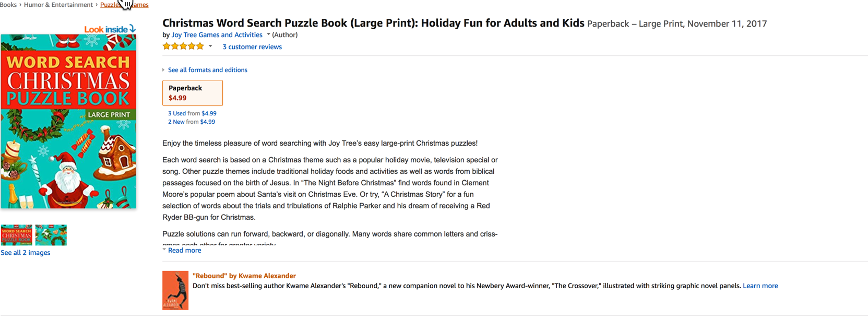Select the second wreath thumbnail image
Screen dimensions: 868x319
click(x=51, y=235)
